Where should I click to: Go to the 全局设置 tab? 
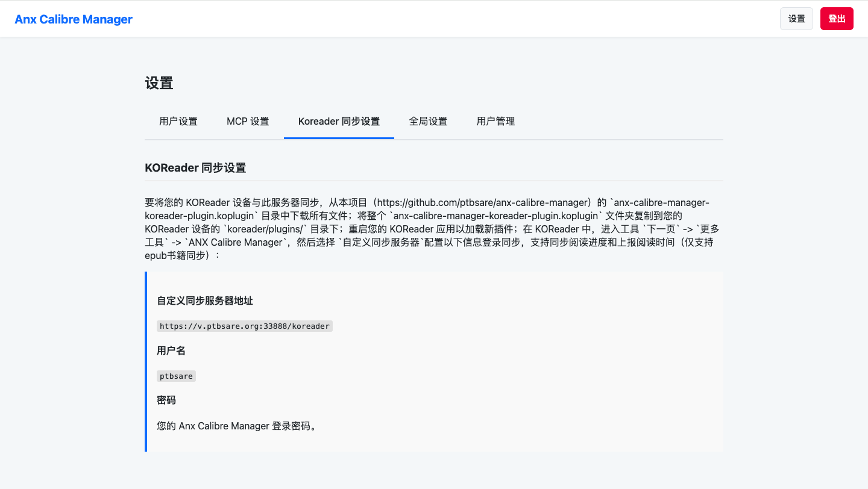428,121
